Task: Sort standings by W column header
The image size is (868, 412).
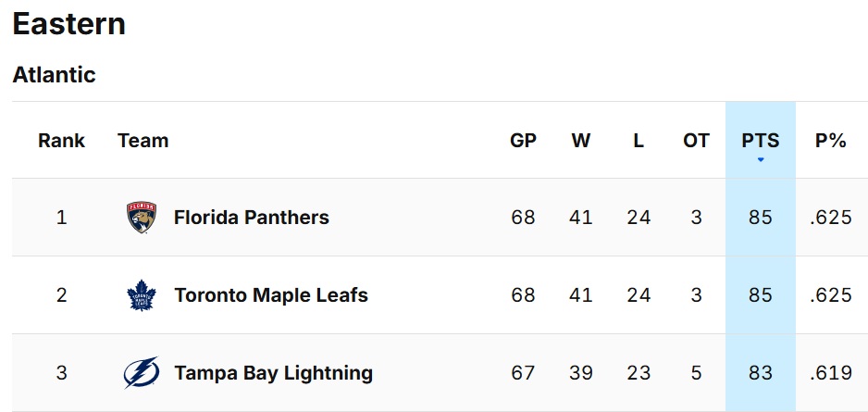Action: (x=581, y=141)
